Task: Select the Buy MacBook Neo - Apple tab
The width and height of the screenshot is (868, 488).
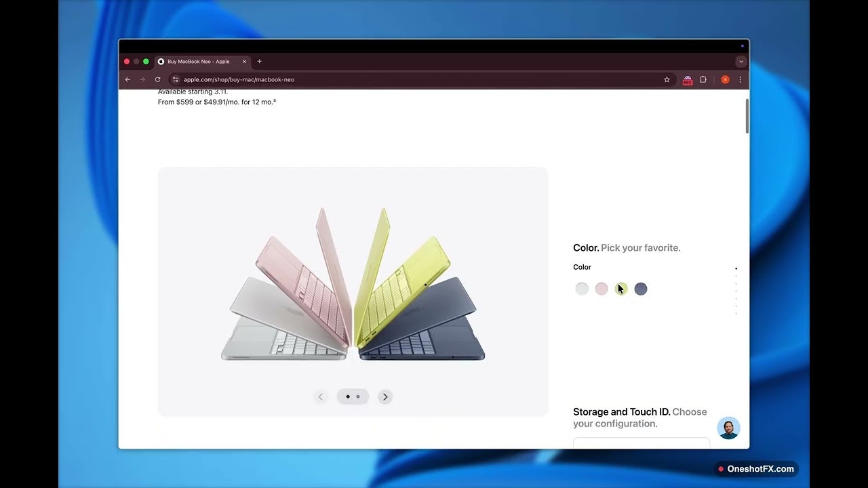Action: 203,62
